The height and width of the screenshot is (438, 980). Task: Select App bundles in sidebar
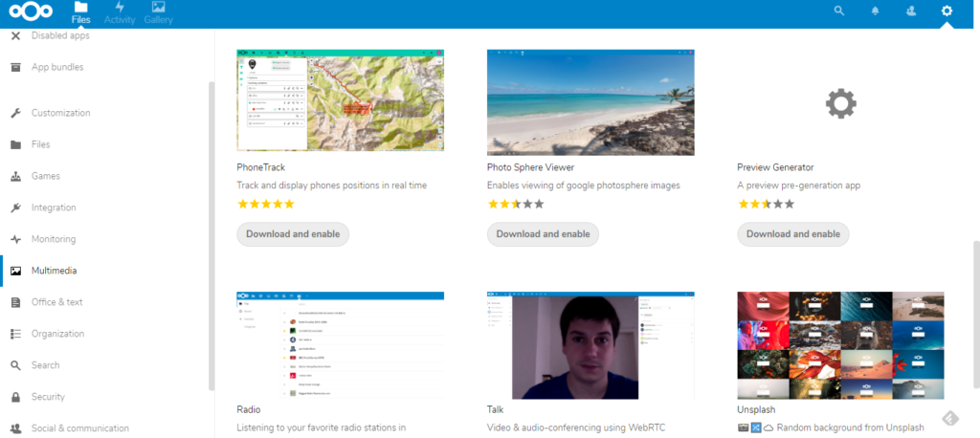(x=56, y=68)
